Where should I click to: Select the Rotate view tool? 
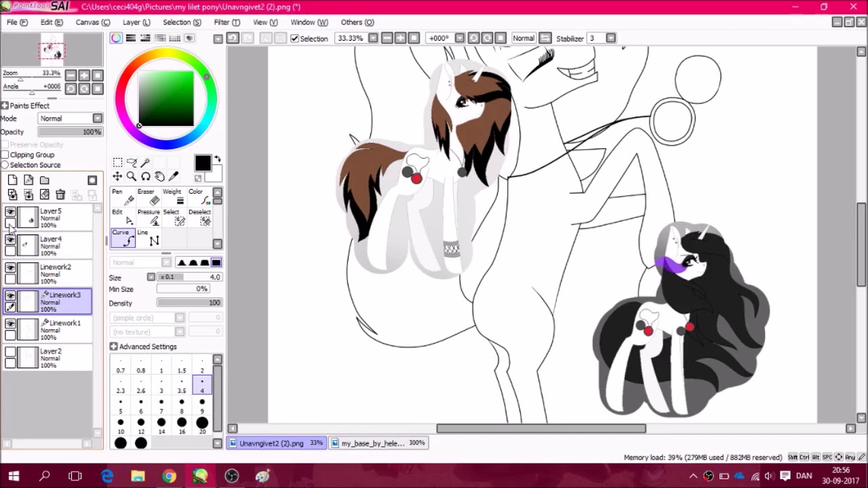(x=146, y=177)
